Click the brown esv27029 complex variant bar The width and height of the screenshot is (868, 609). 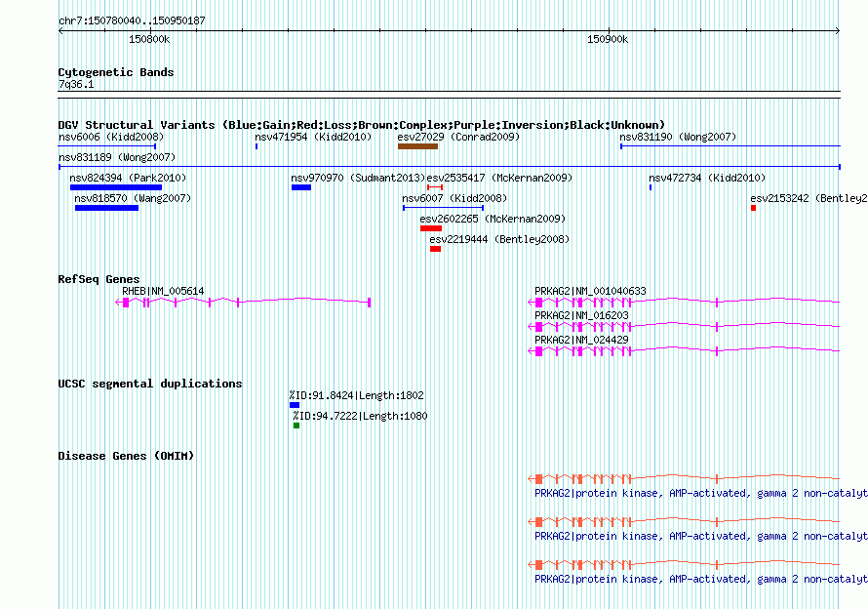coord(418,146)
